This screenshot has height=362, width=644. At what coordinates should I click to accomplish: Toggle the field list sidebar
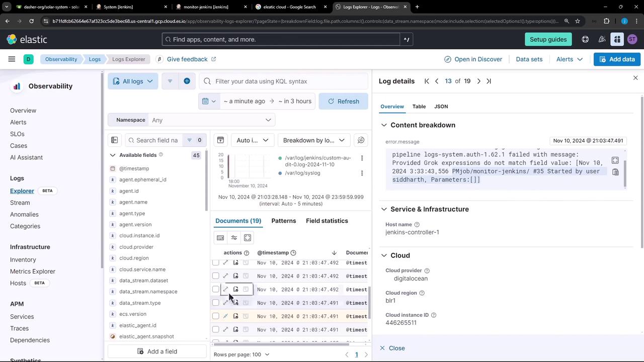[114, 140]
